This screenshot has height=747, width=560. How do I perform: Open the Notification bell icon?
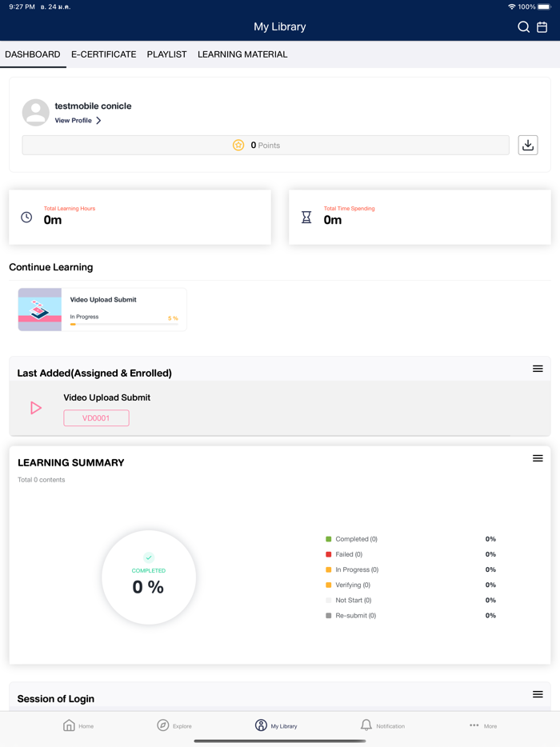[366, 725]
